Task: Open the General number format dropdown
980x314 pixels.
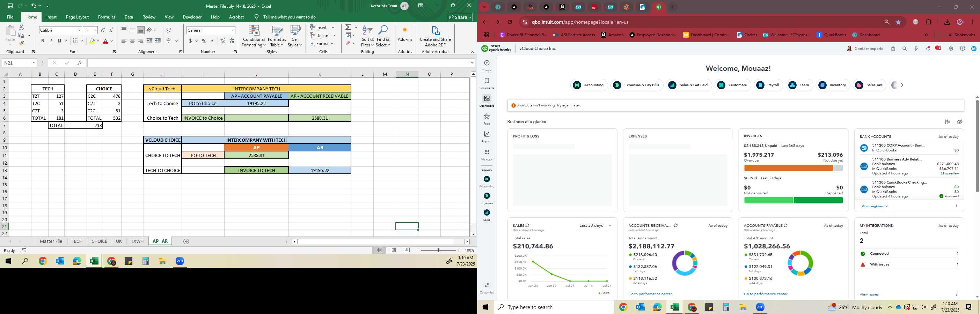Action: (233, 30)
